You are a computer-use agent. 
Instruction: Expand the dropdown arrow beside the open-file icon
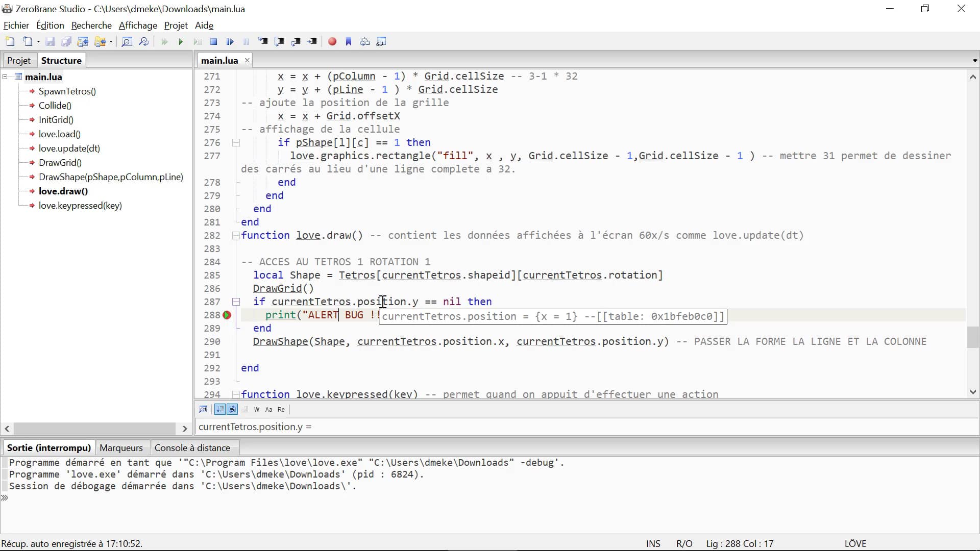point(38,41)
